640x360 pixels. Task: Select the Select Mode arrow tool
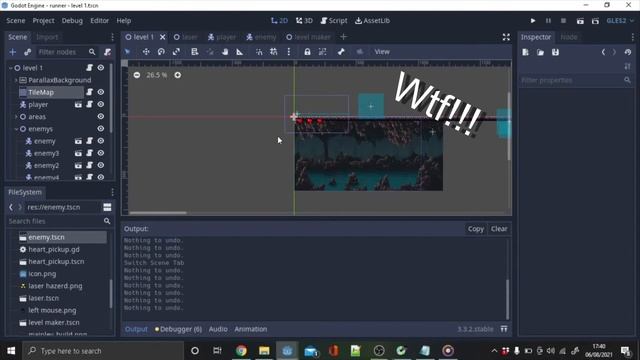tap(127, 52)
